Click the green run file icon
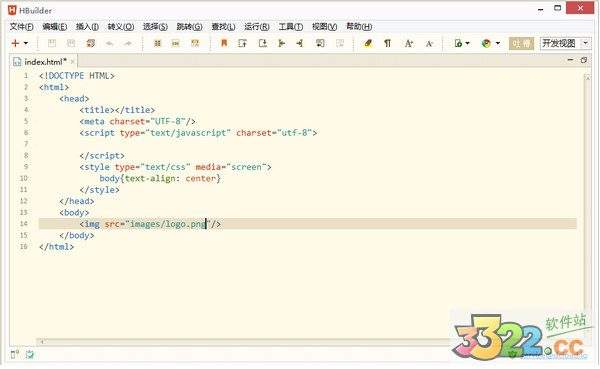The width and height of the screenshot is (600, 369). click(x=458, y=43)
